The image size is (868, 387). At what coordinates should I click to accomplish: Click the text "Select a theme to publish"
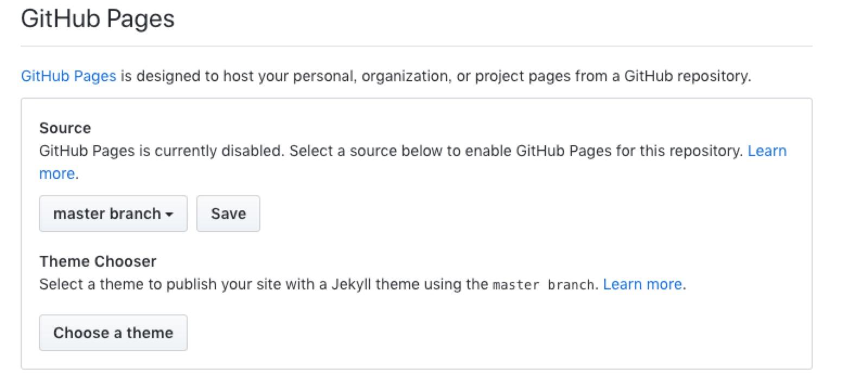(127, 284)
